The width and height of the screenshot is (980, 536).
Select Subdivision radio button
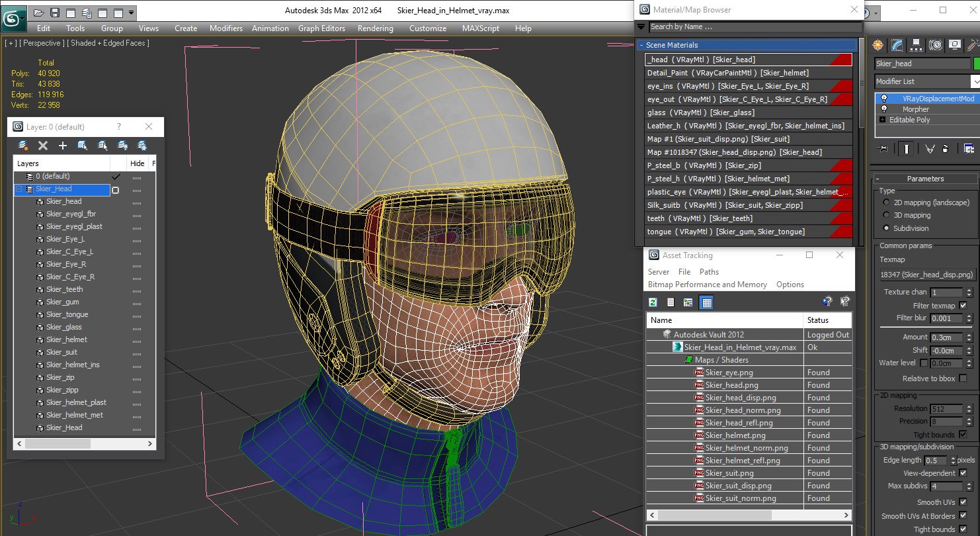coord(886,228)
